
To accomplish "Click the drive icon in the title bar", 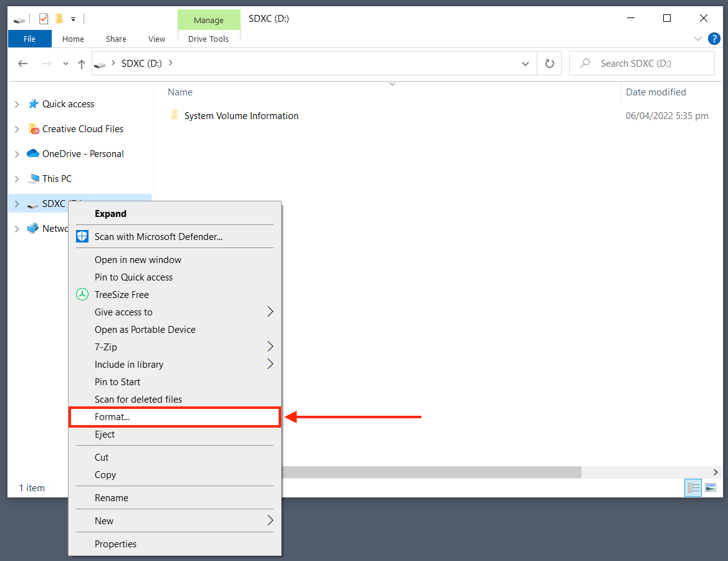I will pyautogui.click(x=19, y=19).
